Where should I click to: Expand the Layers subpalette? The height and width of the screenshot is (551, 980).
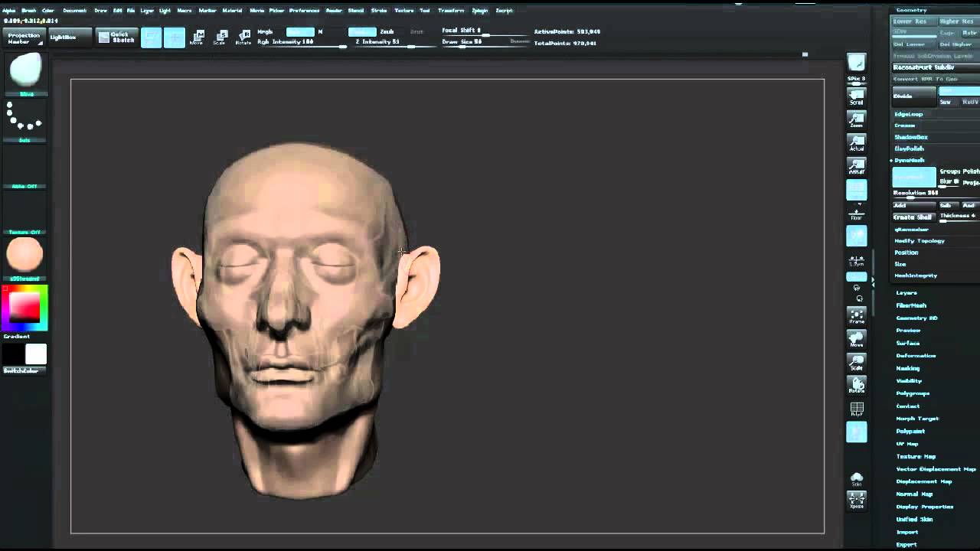point(906,293)
